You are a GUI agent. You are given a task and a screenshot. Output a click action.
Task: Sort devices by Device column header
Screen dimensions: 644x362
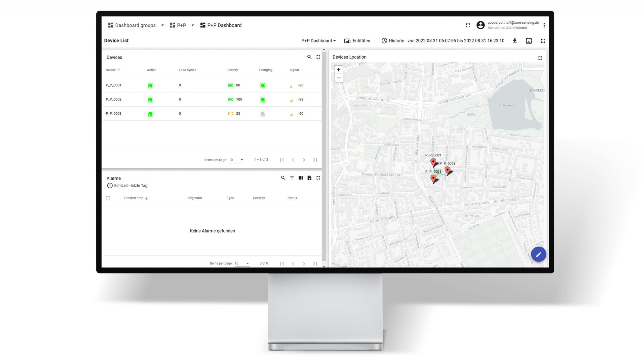(111, 70)
